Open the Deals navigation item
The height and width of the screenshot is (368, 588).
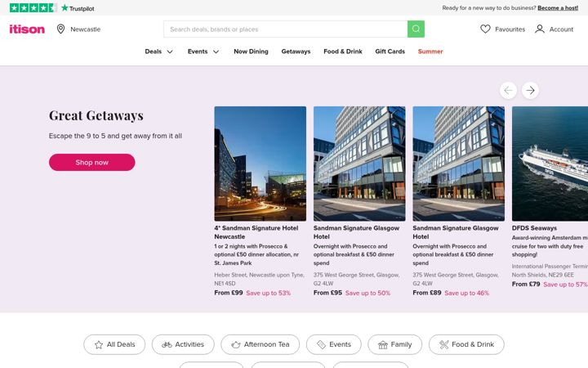[154, 52]
